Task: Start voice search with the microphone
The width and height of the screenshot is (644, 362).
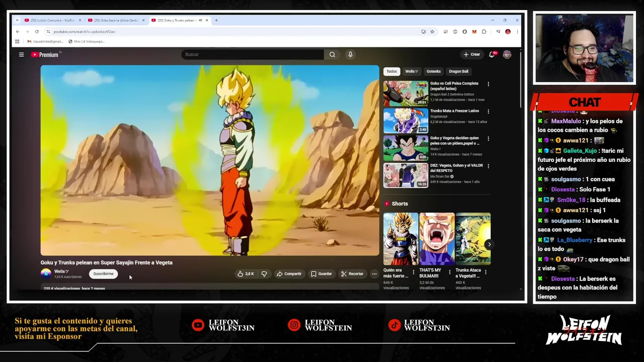Action: 350,54
